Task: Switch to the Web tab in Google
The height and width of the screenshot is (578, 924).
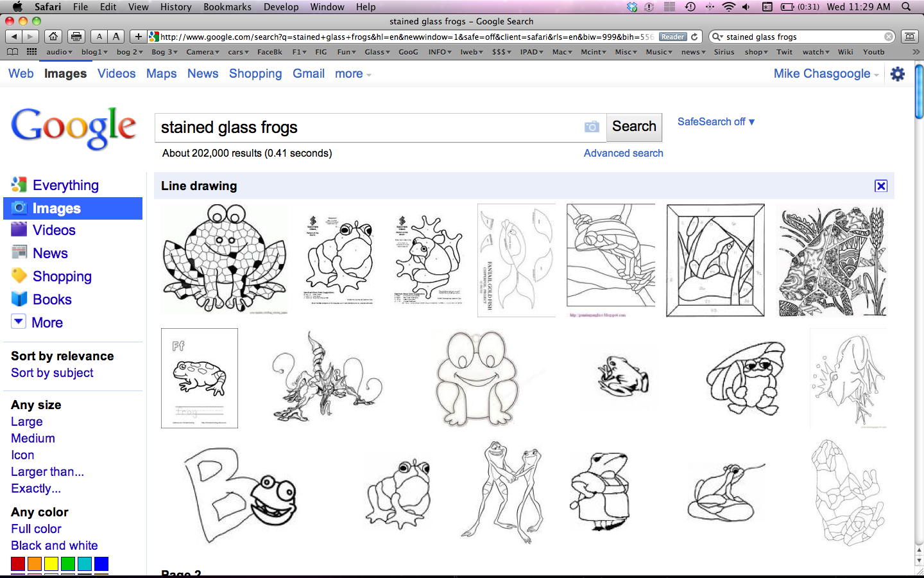Action: (x=21, y=74)
